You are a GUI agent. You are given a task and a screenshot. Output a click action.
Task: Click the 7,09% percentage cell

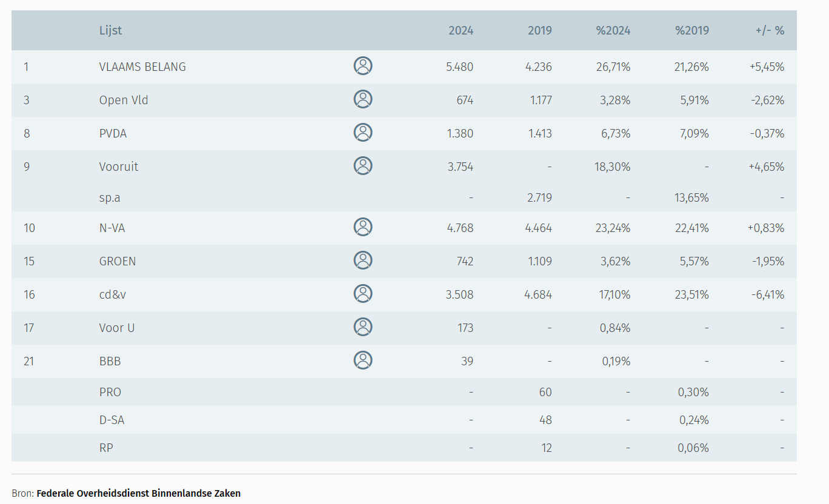[694, 134]
